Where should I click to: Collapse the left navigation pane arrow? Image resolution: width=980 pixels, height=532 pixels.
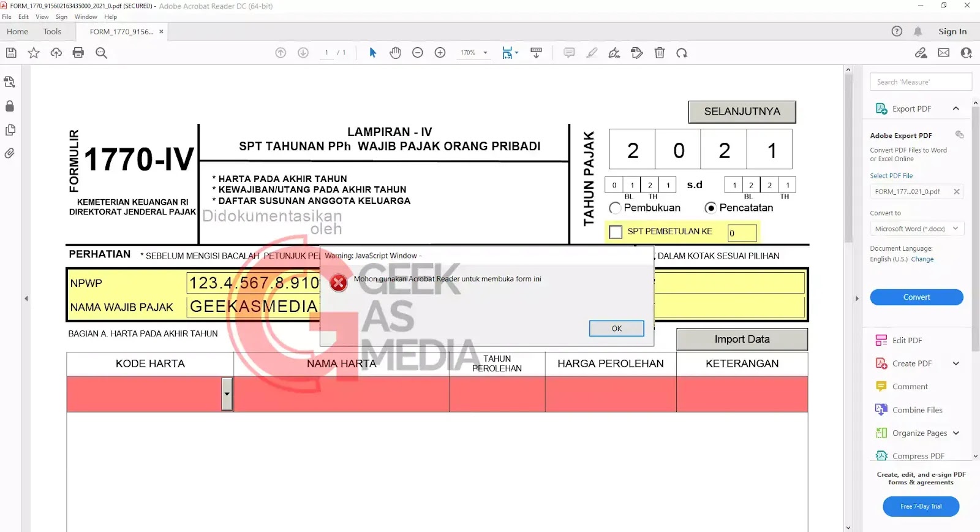pos(26,298)
